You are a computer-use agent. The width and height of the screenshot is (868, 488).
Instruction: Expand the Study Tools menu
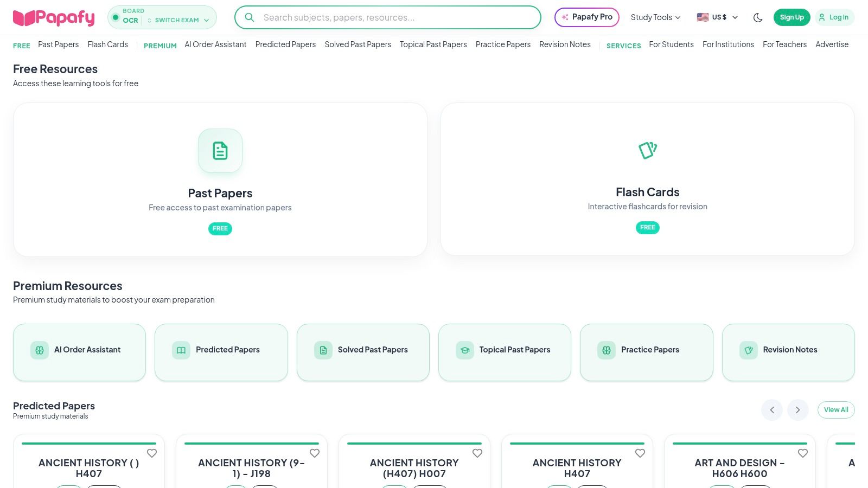tap(655, 17)
